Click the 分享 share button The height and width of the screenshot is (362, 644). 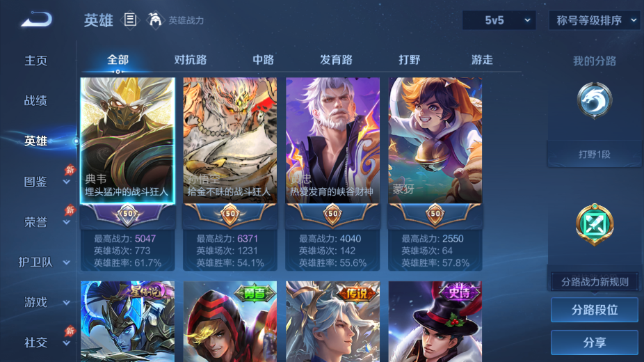coord(595,343)
